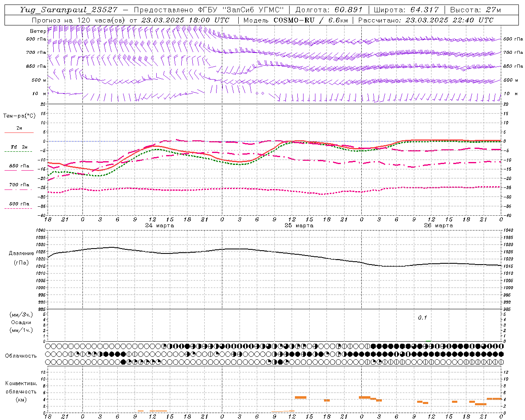Click the 26 марта date label
Screen dimensions: 525x420
(x=438, y=226)
